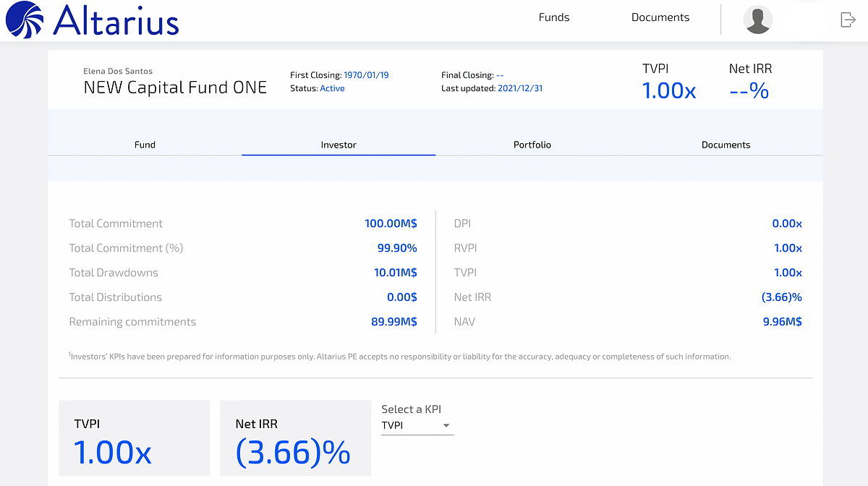Viewport: 868px width, 486px height.
Task: Open the Funds menu
Action: pyautogui.click(x=554, y=17)
